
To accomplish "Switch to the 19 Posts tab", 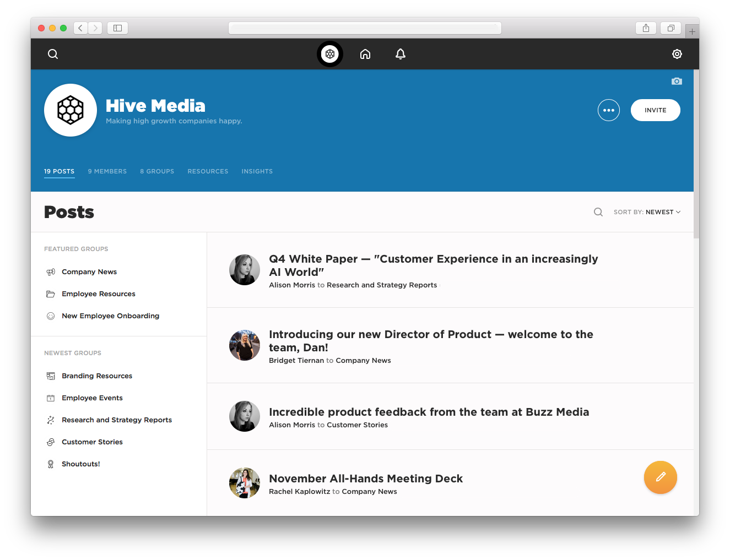I will 60,171.
